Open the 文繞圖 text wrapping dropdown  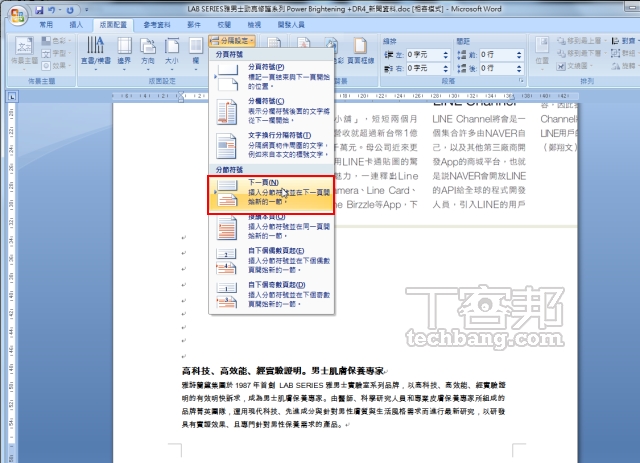click(x=576, y=66)
